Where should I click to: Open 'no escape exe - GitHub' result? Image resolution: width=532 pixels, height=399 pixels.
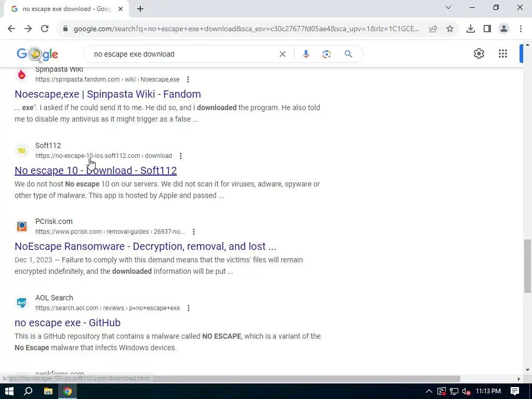click(68, 323)
